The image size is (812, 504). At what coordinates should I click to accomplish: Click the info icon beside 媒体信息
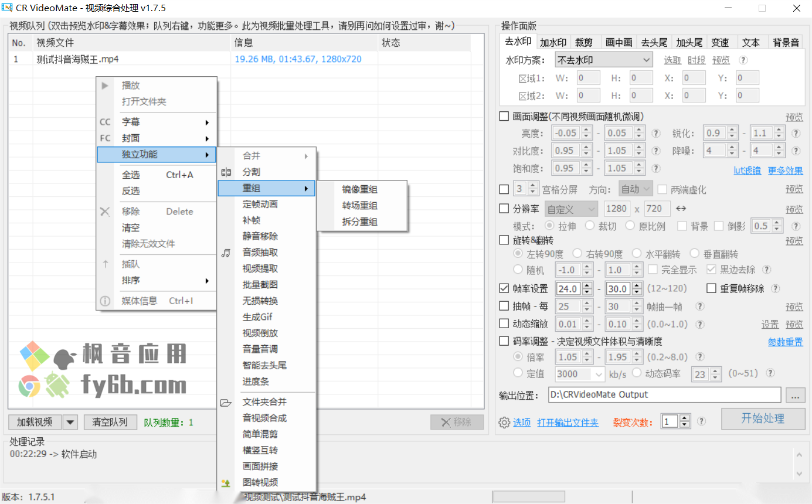coord(105,301)
